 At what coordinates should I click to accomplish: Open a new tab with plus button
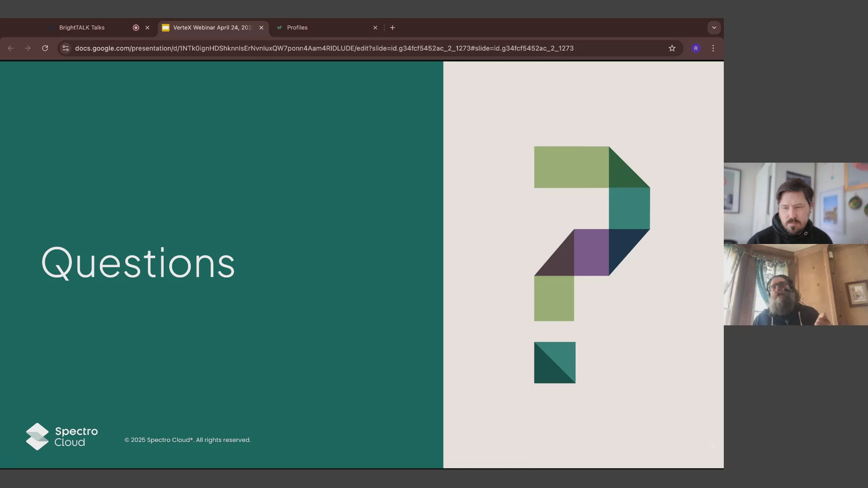392,28
